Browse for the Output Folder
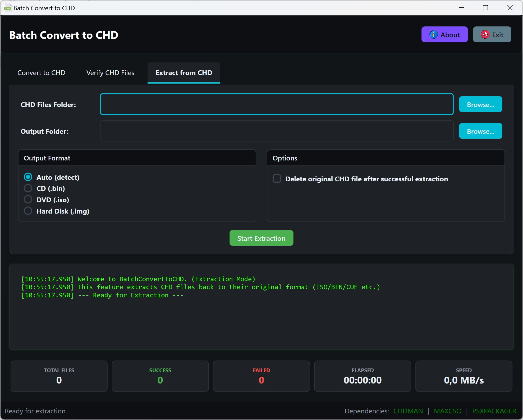The width and height of the screenshot is (523, 420). (x=480, y=131)
